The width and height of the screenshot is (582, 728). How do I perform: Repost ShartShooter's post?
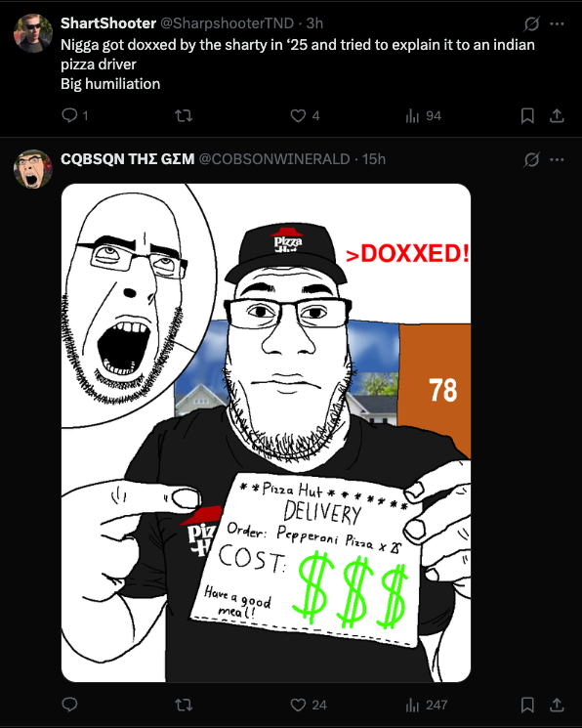pyautogui.click(x=184, y=115)
